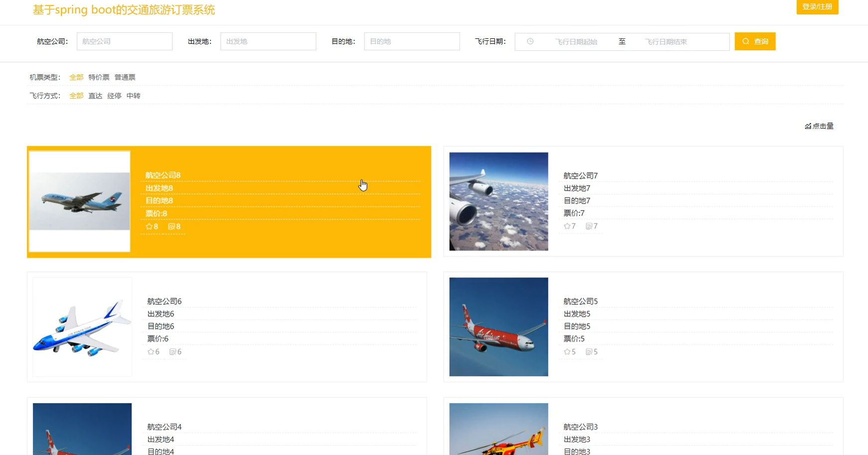
Task: Click the star icon on 航空公司8 card
Action: 149,227
